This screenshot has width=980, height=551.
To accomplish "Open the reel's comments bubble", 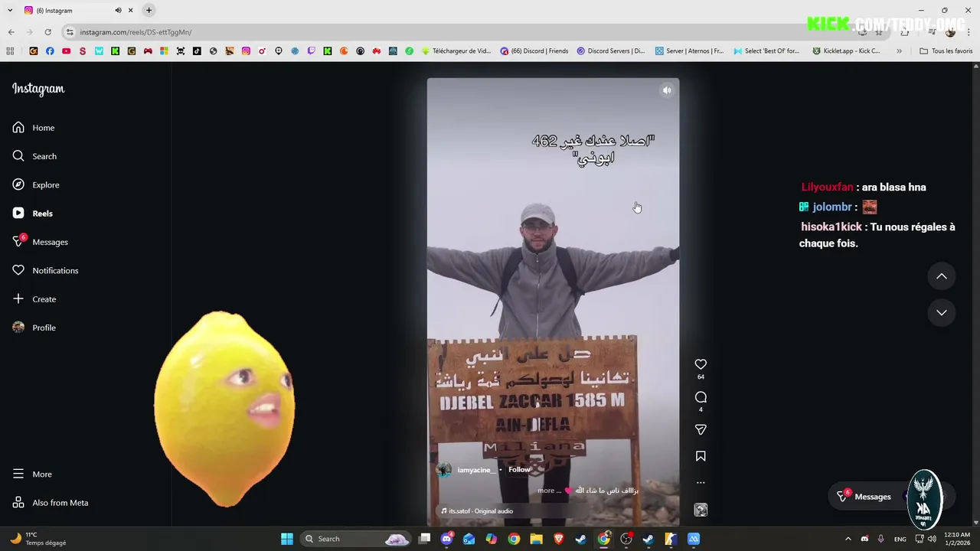I will [701, 397].
